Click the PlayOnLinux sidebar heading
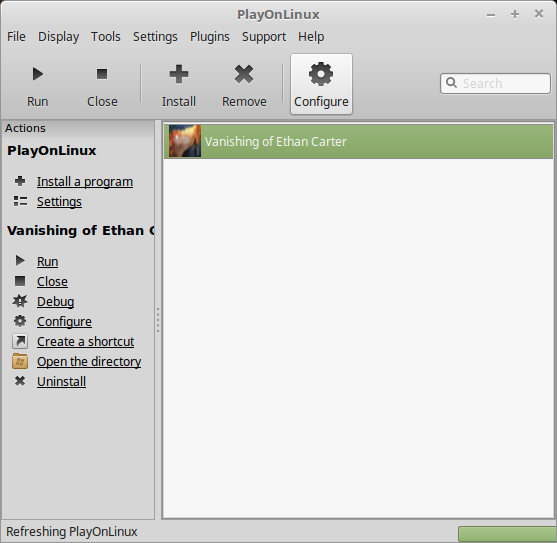Image resolution: width=557 pixels, height=543 pixels. [x=52, y=151]
